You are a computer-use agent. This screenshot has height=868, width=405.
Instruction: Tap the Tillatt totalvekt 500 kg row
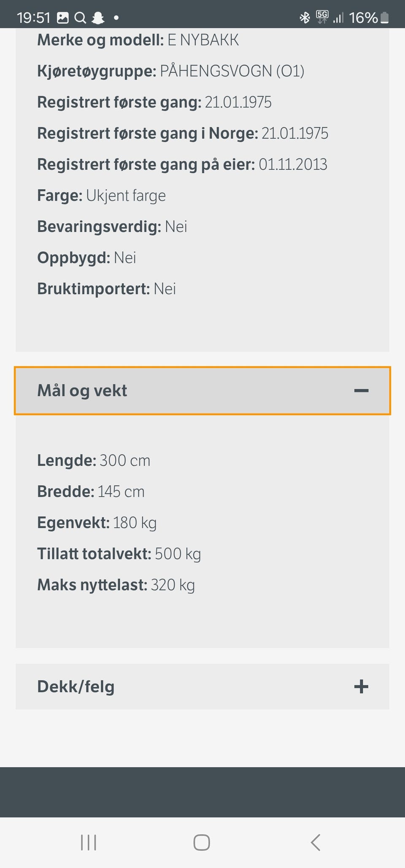click(119, 554)
